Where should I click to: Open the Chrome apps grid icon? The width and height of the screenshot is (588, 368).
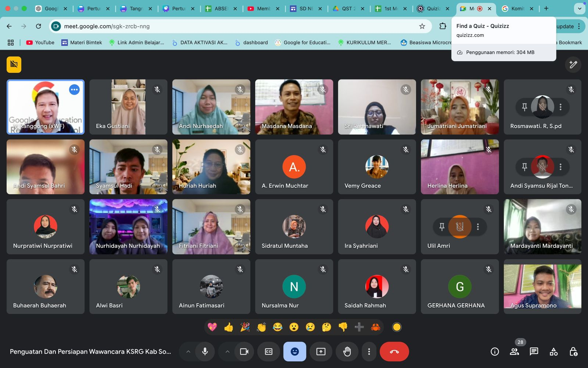click(11, 42)
